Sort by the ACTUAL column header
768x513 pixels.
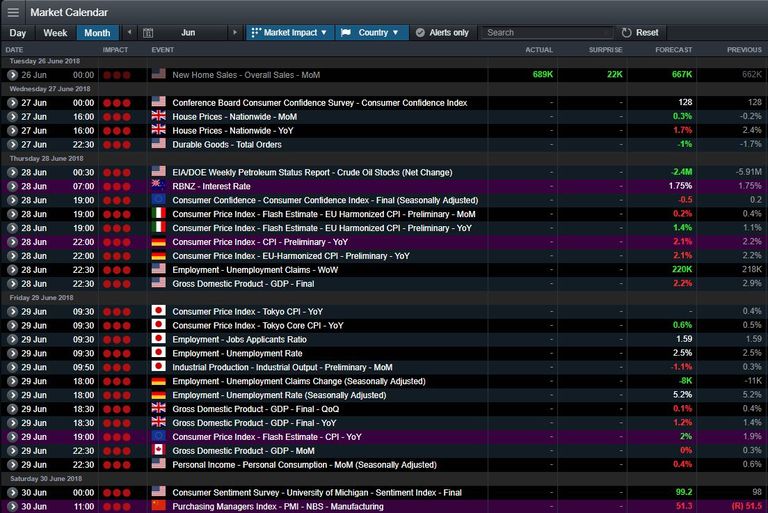[539, 49]
